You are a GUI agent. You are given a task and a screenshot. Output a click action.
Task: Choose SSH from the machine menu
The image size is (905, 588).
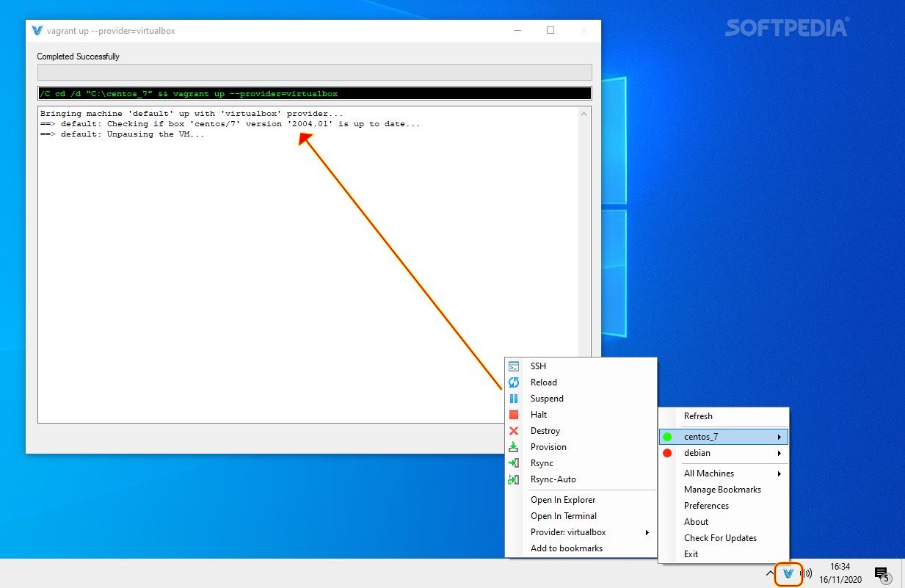pos(581,366)
